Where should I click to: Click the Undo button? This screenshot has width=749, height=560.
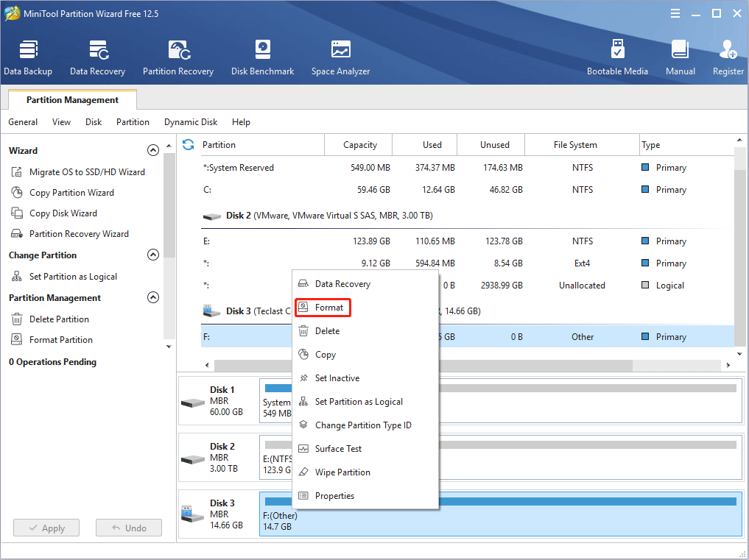click(128, 528)
